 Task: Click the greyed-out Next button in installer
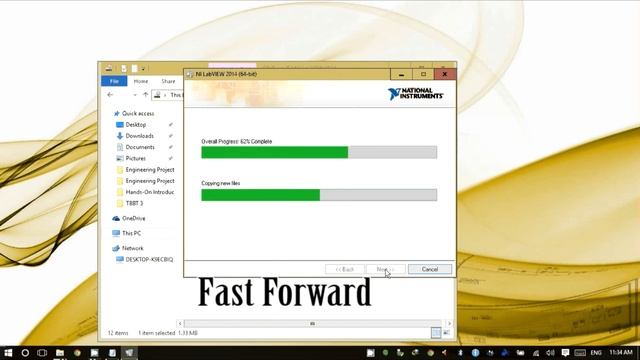coord(386,269)
